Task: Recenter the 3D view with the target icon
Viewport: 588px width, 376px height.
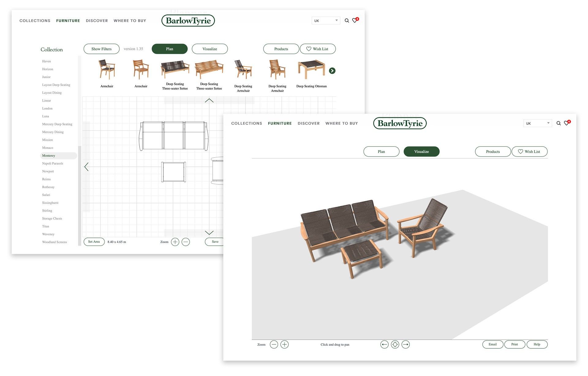Action: 395,344
